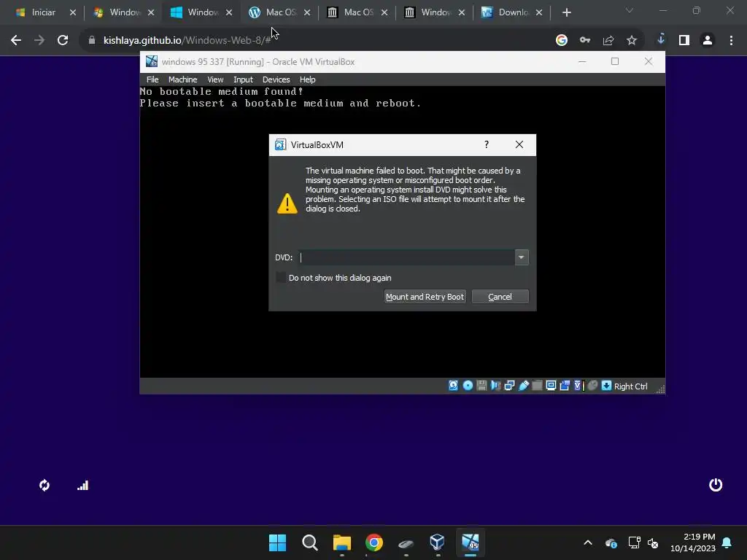Show hidden system tray icons
Viewport: 747px width, 560px height.
coord(588,542)
